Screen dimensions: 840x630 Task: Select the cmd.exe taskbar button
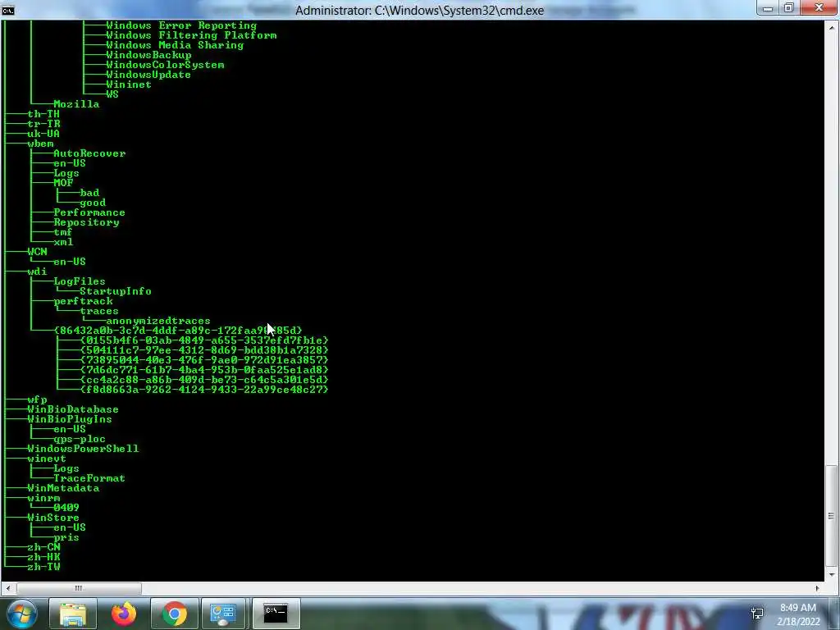(276, 614)
